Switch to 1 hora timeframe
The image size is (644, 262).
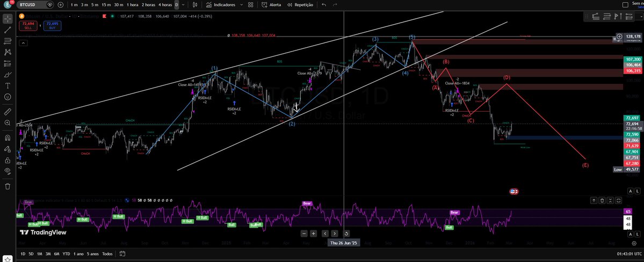pos(132,4)
